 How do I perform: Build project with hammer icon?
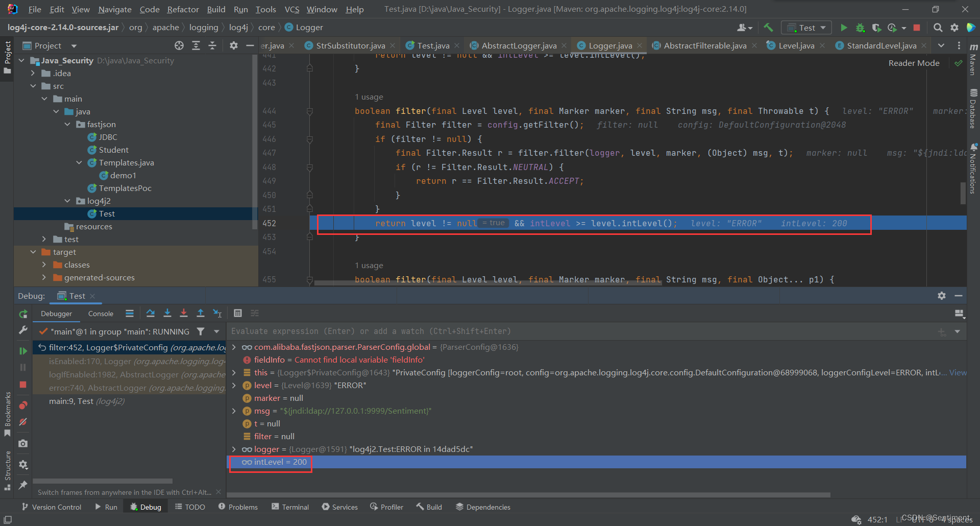pyautogui.click(x=768, y=28)
